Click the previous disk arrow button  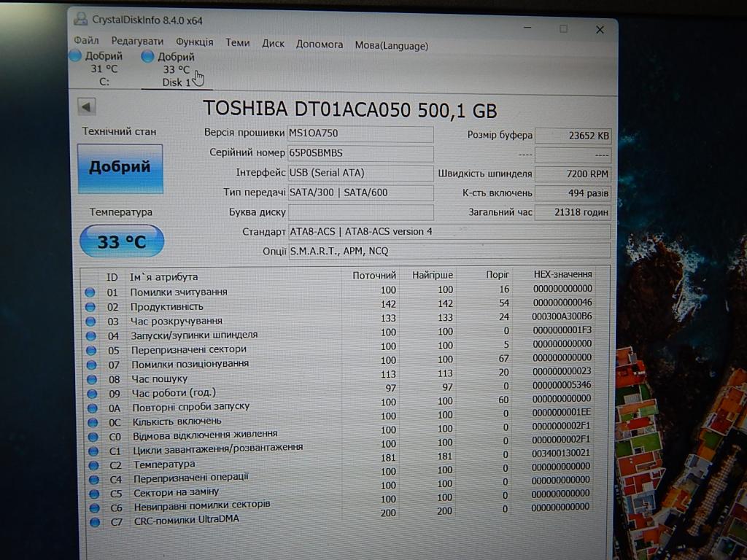click(87, 107)
